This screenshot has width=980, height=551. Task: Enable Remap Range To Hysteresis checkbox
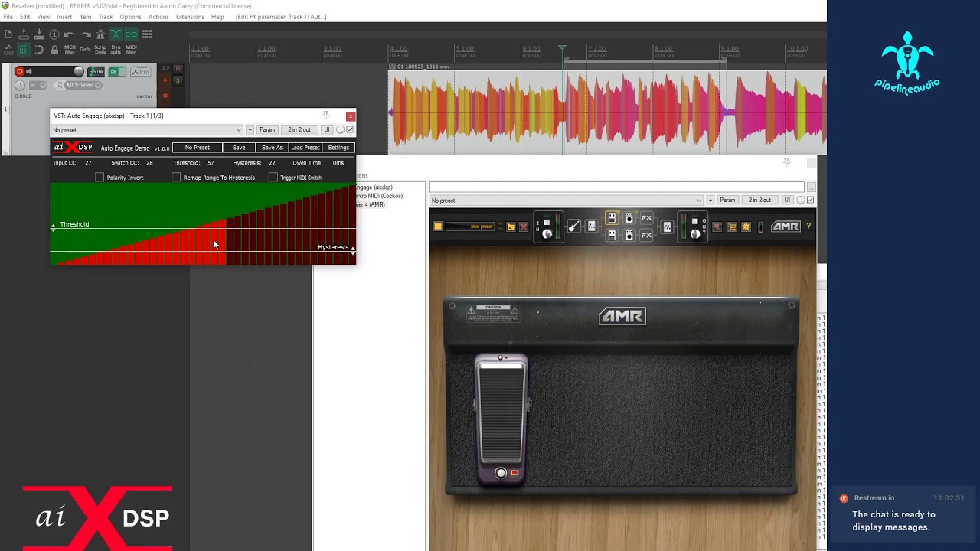click(176, 178)
